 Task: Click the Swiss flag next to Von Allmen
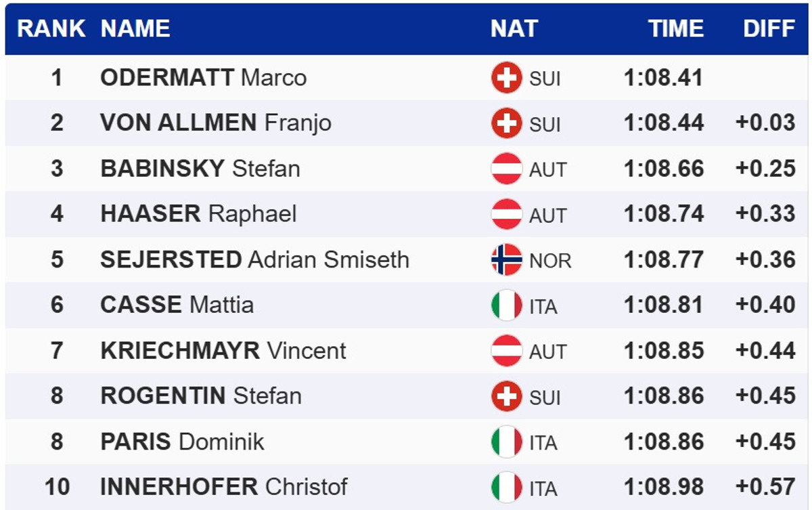(x=506, y=123)
